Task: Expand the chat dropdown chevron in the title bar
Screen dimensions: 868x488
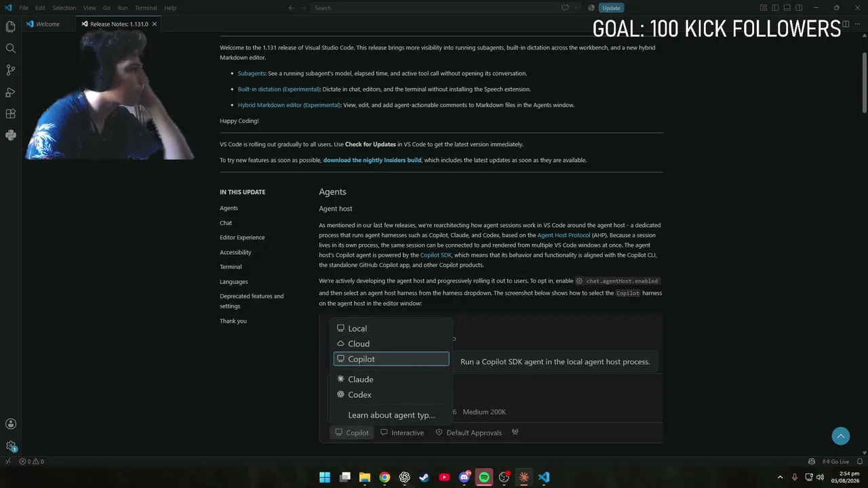Action: 576,8
